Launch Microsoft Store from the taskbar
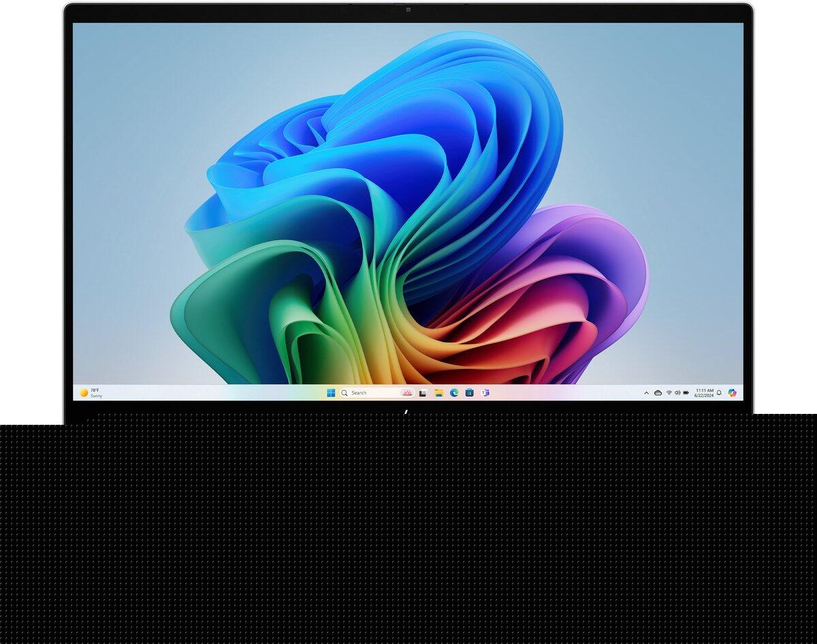The image size is (817, 644). point(470,393)
